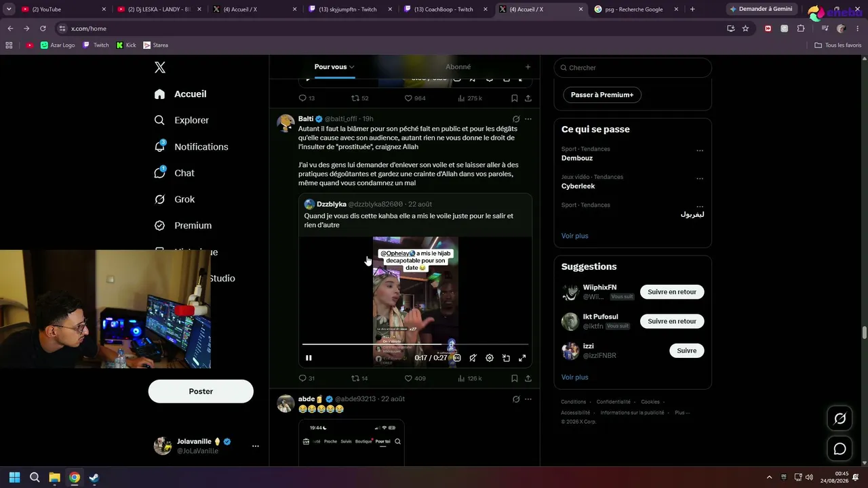Click Demander à Gemini button

pos(763,9)
